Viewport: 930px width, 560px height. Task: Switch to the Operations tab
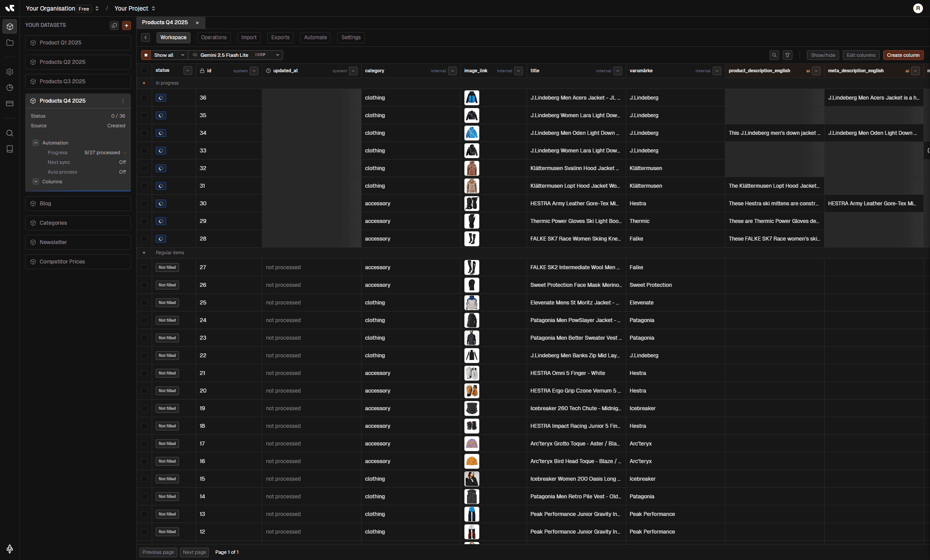pos(213,37)
